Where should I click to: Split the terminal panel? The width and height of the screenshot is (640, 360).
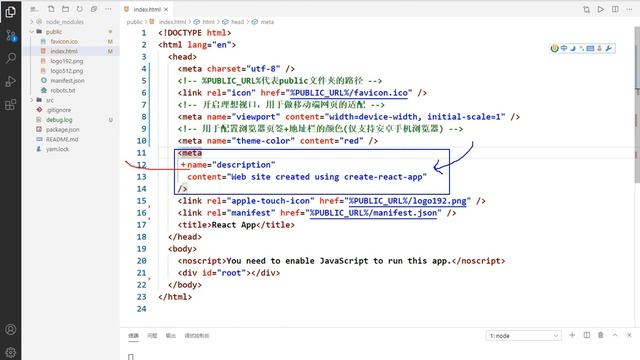coord(587,335)
